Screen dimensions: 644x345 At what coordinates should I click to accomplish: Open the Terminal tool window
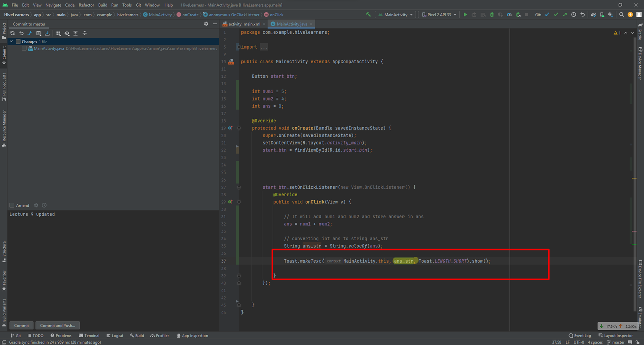point(89,335)
